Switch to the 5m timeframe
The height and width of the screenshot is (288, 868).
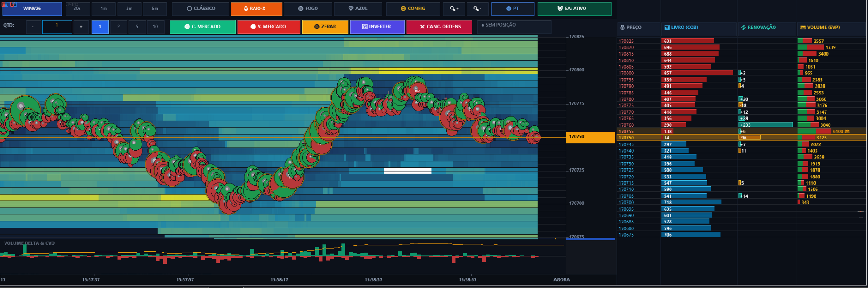click(x=155, y=9)
